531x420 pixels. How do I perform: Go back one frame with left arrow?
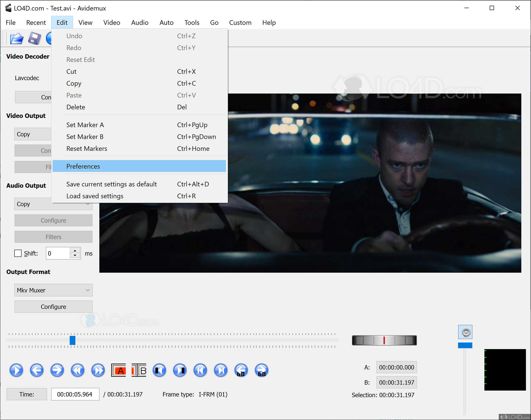pos(37,370)
